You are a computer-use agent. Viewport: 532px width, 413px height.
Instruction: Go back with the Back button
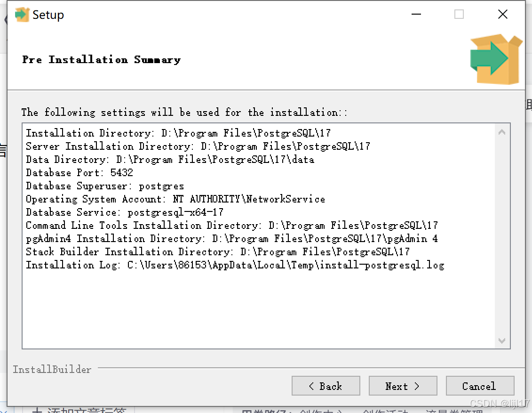(x=326, y=386)
